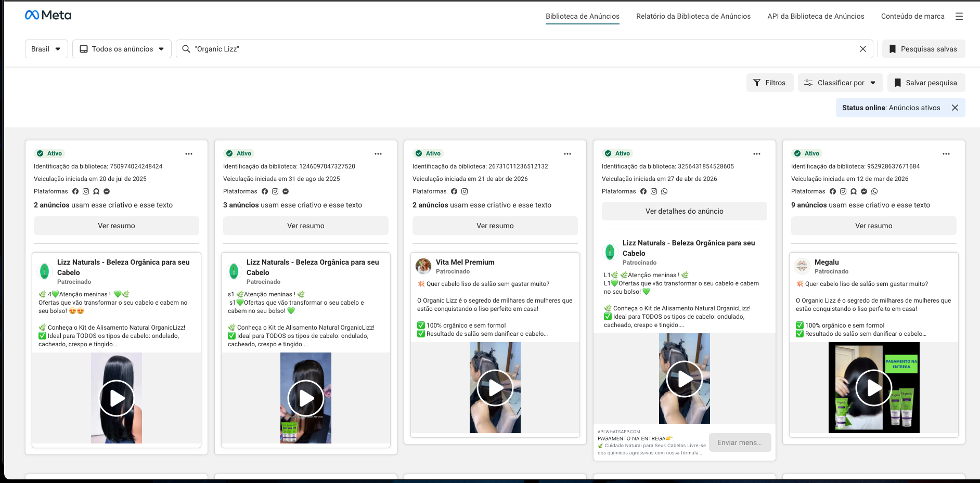980x483 pixels.
Task: Open Lizz Naturals page link in ad 3256431854528605
Action: pyautogui.click(x=689, y=248)
